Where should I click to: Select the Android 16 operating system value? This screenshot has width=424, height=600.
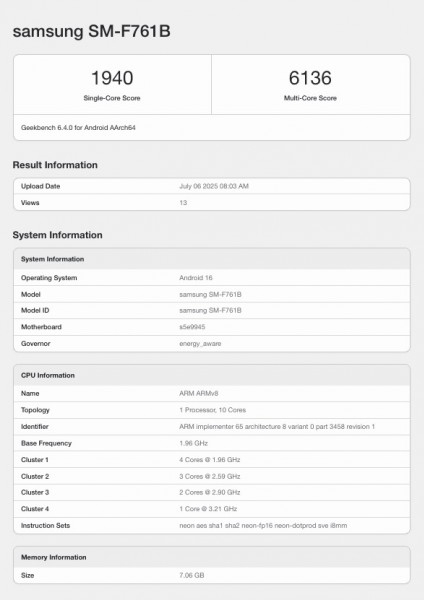(196, 278)
